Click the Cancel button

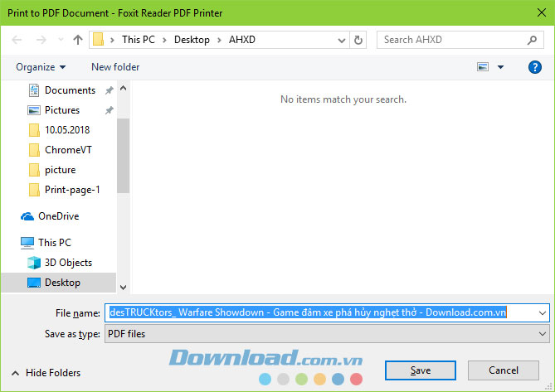click(504, 370)
